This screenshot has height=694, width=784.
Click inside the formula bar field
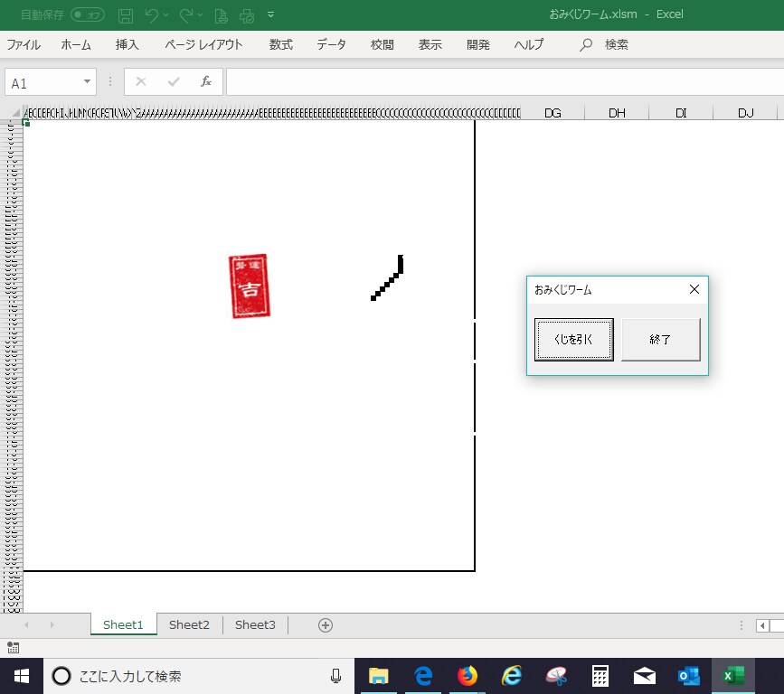tap(505, 82)
